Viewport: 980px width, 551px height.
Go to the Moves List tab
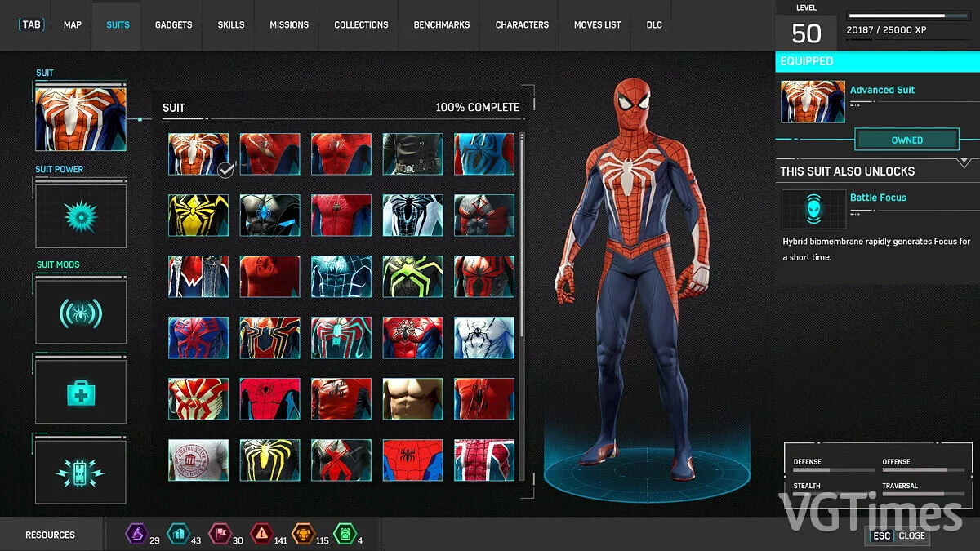tap(597, 24)
